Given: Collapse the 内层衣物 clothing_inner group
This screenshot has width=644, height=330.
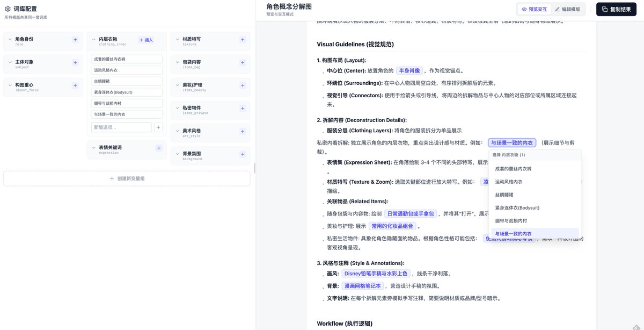Looking at the screenshot, I should [x=93, y=40].
